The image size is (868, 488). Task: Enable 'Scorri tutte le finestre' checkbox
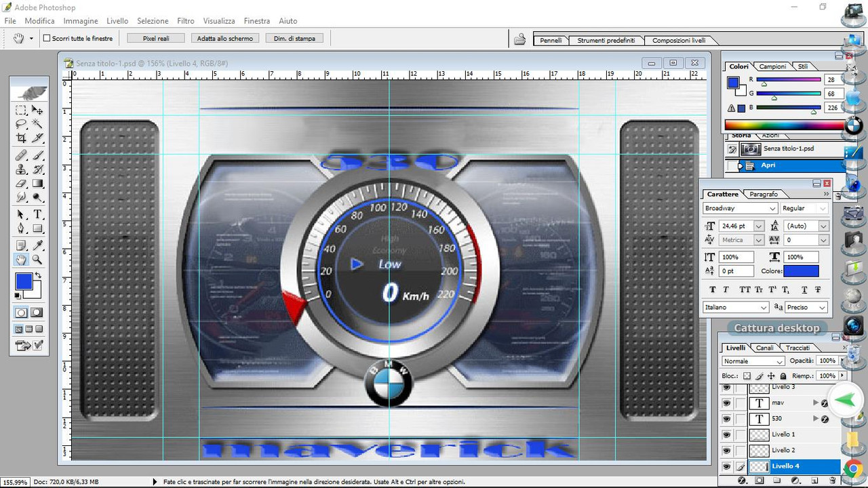[47, 39]
